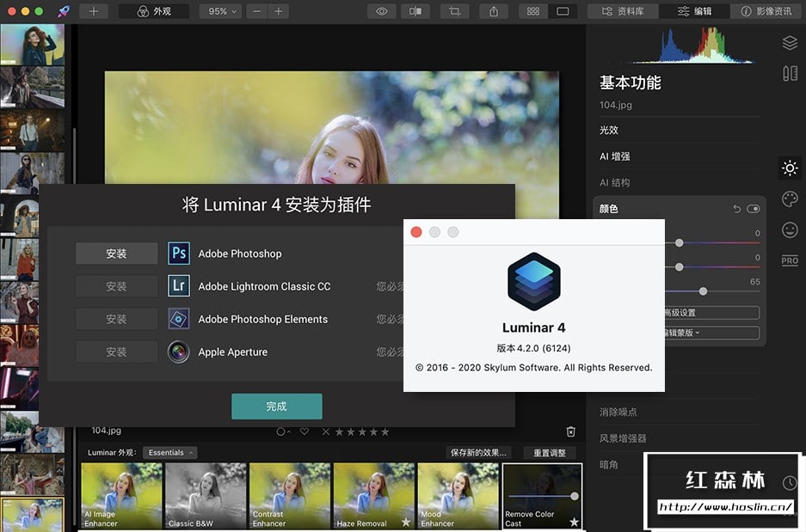Set rating with the fifth star
This screenshot has width=806, height=532.
pos(385,431)
